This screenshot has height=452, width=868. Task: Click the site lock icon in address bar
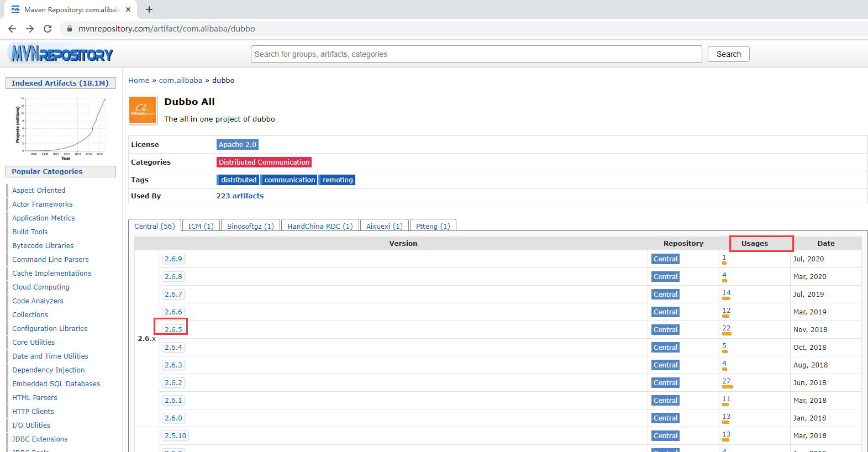70,29
